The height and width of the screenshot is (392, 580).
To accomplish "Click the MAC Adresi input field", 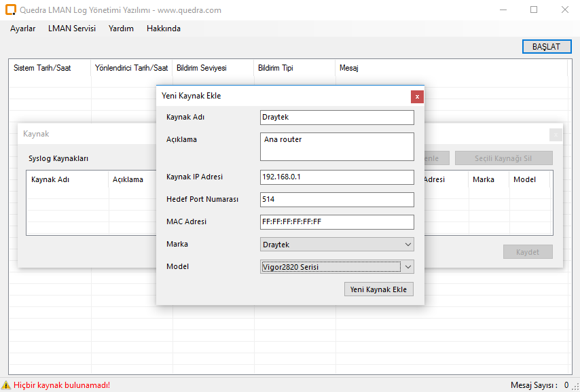I will click(x=336, y=222).
